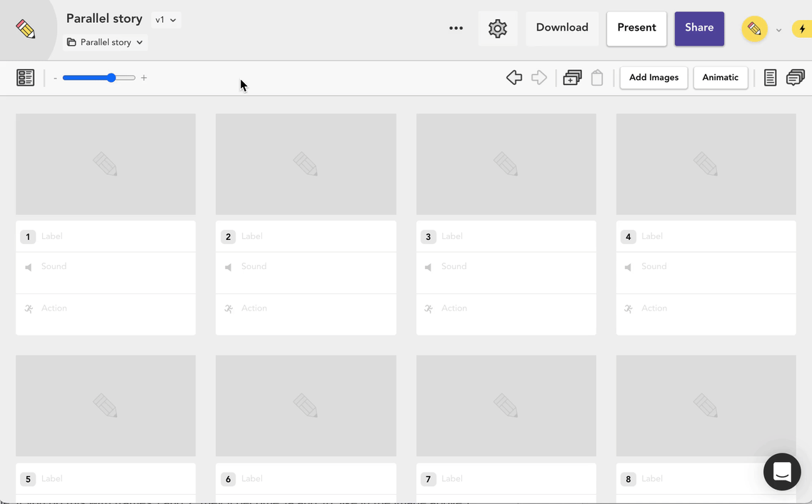
Task: Click frame 3 speaker sound icon
Action: pos(428,267)
